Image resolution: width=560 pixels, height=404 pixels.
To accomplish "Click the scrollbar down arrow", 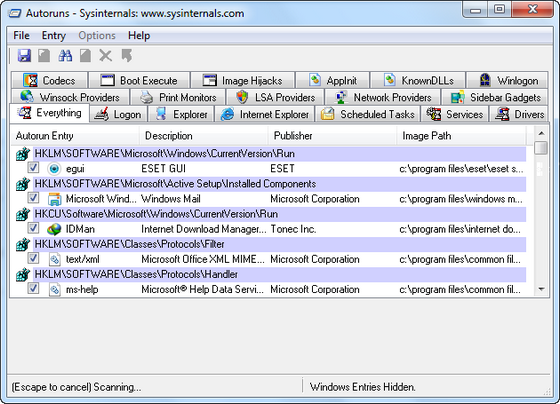I will (541, 289).
